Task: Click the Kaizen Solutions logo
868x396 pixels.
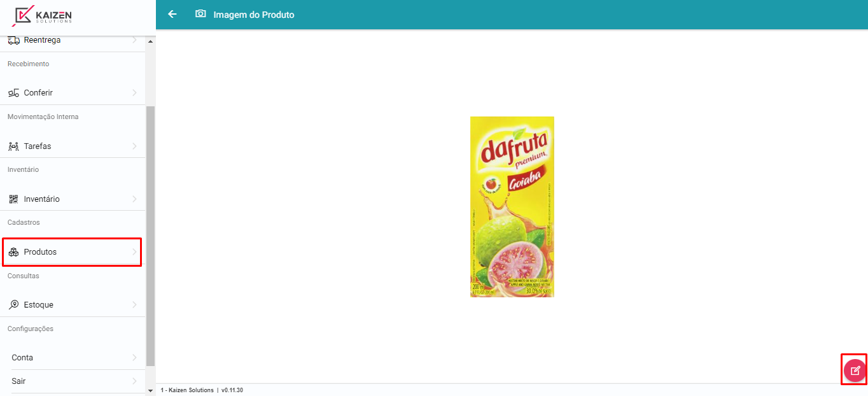Action: click(x=43, y=15)
